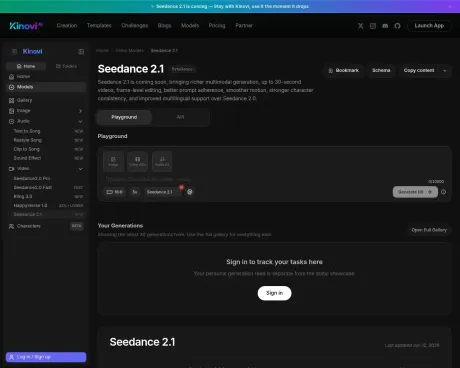The height and width of the screenshot is (368, 460).
Task: Open the Discord icon in the header
Action: (x=385, y=26)
